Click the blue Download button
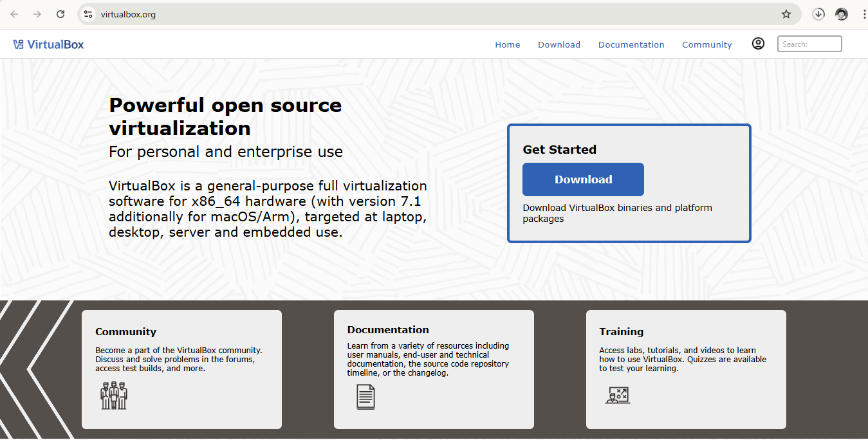This screenshot has height=440, width=868. [583, 179]
